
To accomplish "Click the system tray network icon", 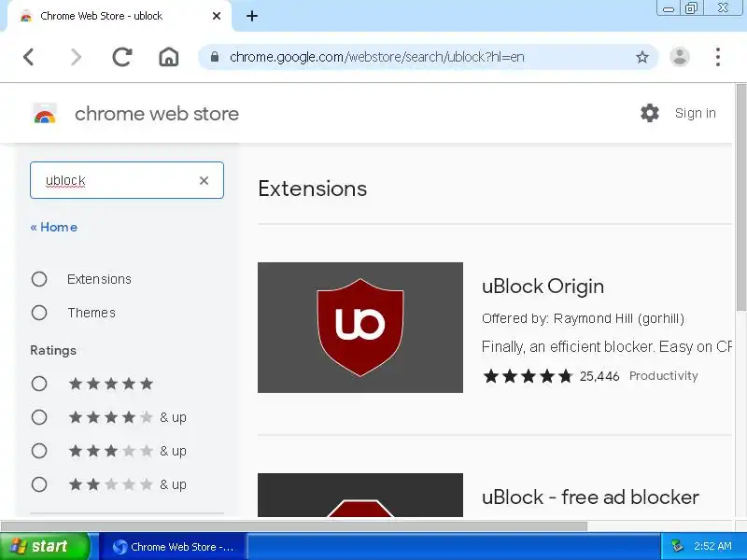I will (676, 546).
